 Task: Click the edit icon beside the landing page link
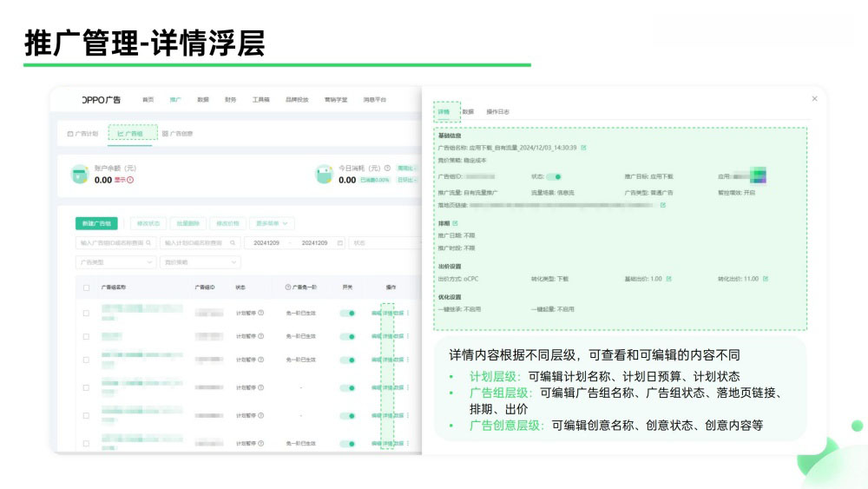[662, 206]
